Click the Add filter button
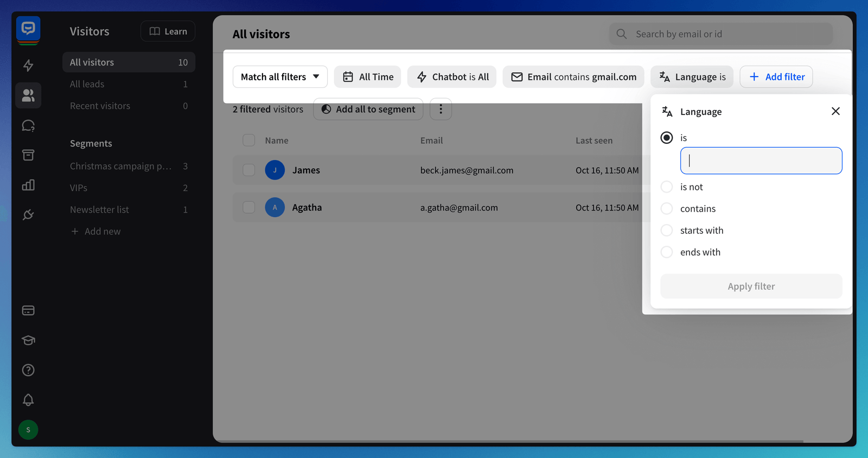This screenshot has height=458, width=868. pos(776,77)
